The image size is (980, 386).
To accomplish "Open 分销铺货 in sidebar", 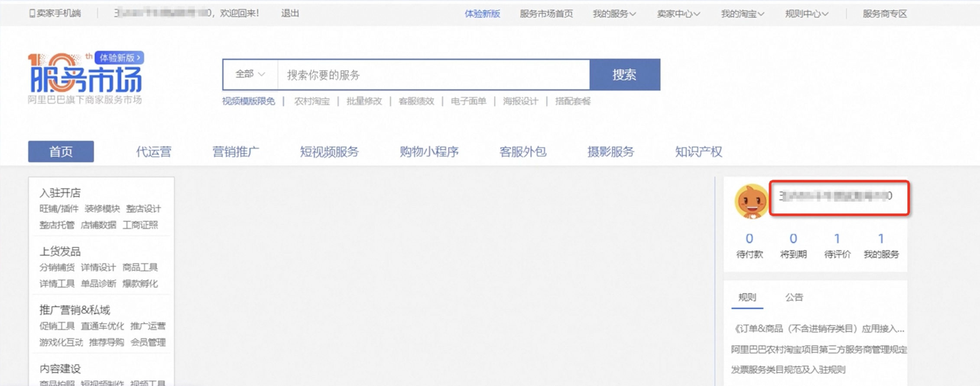I will pyautogui.click(x=57, y=267).
